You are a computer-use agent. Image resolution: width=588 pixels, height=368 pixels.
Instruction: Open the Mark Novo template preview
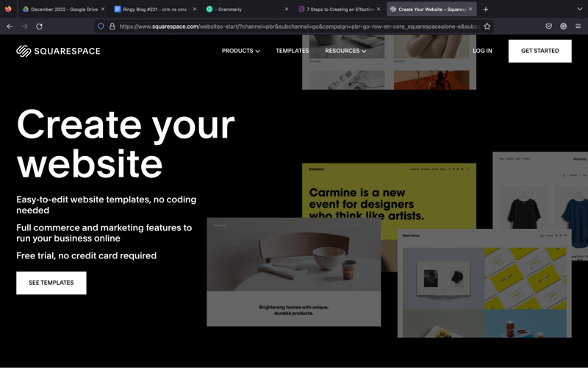click(x=484, y=283)
